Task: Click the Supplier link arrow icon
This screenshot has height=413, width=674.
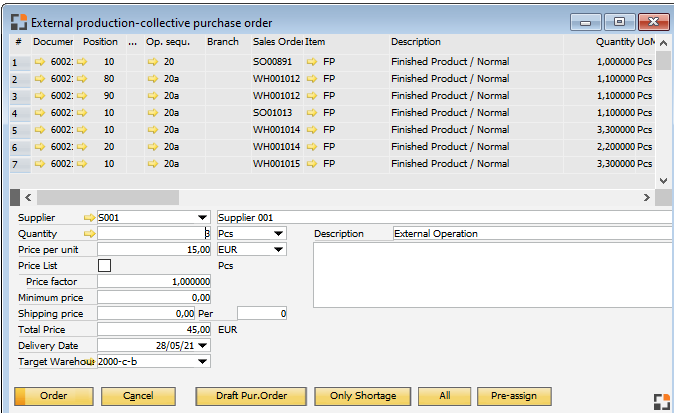Action: [x=90, y=217]
